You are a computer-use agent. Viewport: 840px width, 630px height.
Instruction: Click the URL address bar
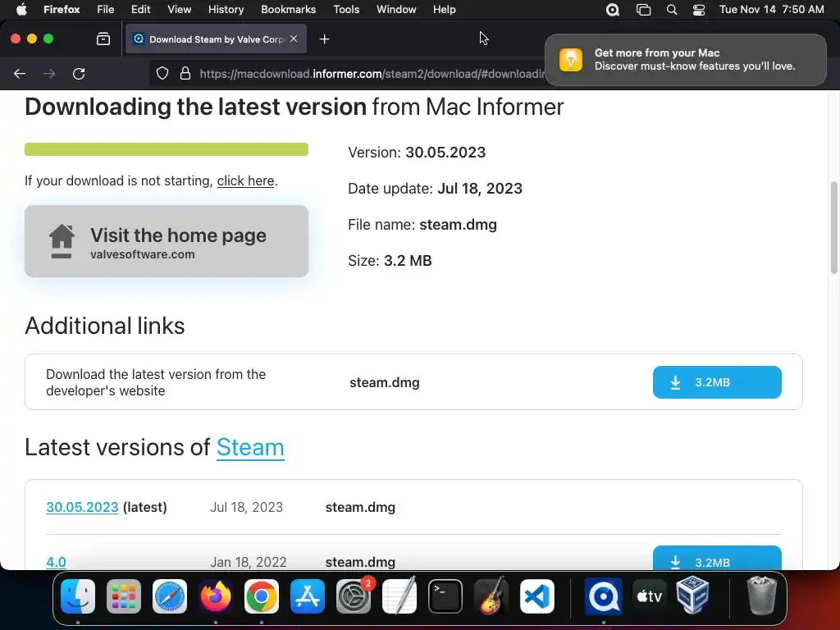click(372, 73)
